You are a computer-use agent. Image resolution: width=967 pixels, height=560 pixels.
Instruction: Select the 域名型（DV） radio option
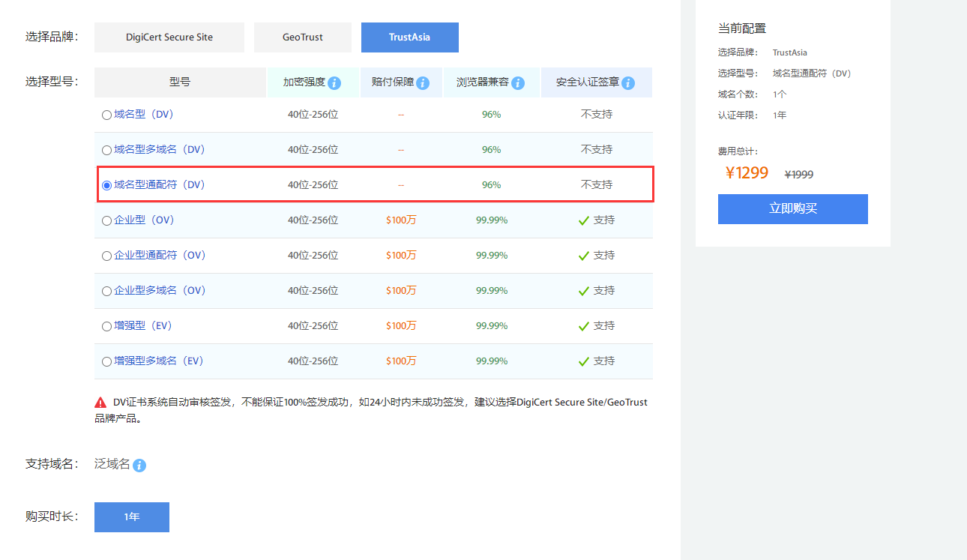pyautogui.click(x=106, y=115)
